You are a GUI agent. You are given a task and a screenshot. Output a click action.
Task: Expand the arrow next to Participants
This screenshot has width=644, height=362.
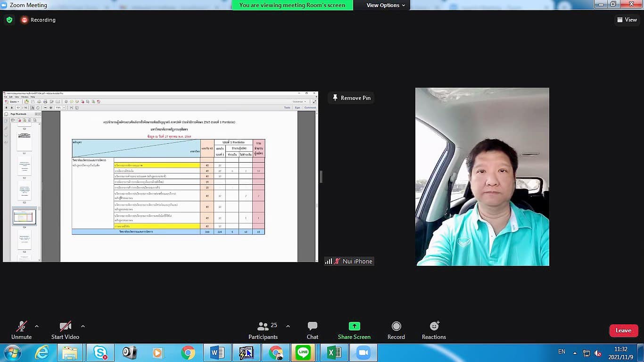pyautogui.click(x=288, y=326)
